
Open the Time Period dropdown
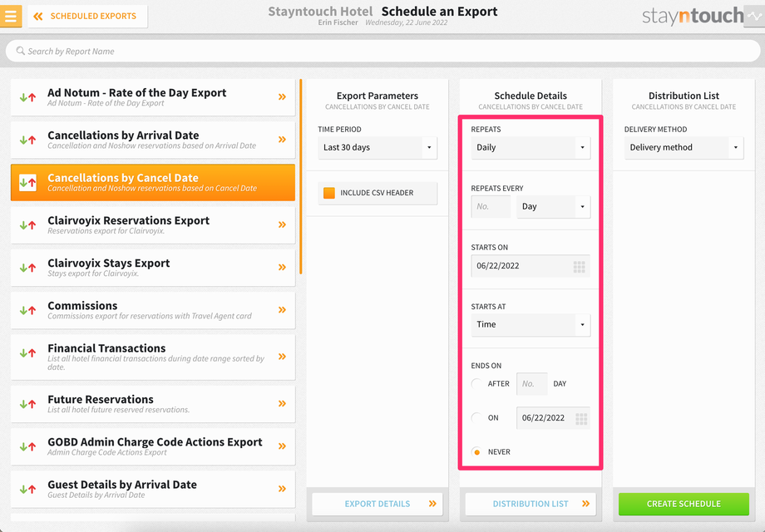[378, 147]
